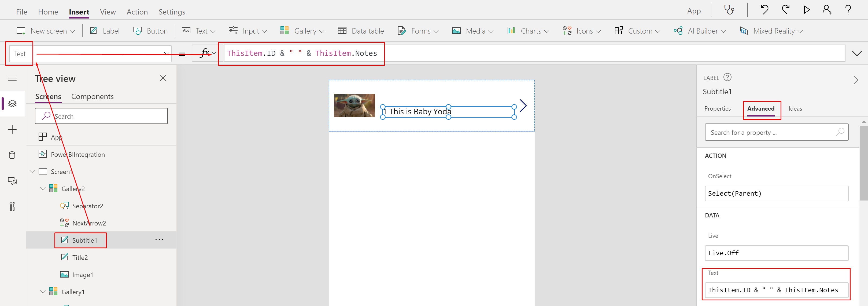Run the App checker stethoscope icon

pos(729,10)
